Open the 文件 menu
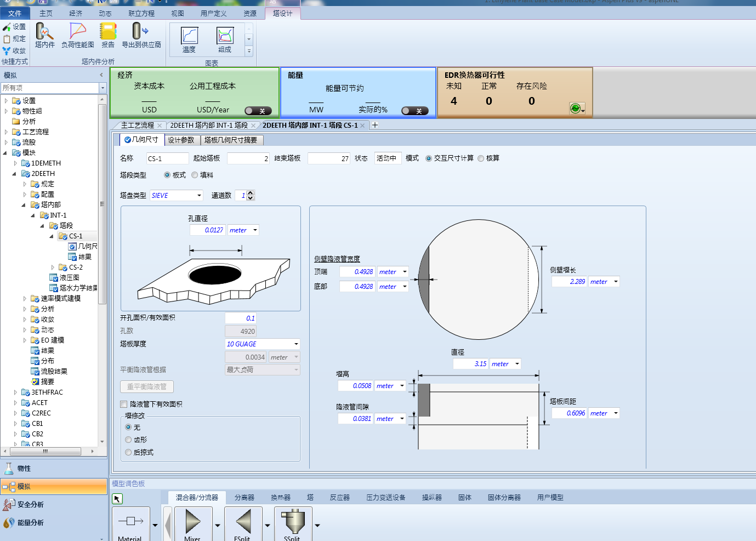 click(15, 13)
